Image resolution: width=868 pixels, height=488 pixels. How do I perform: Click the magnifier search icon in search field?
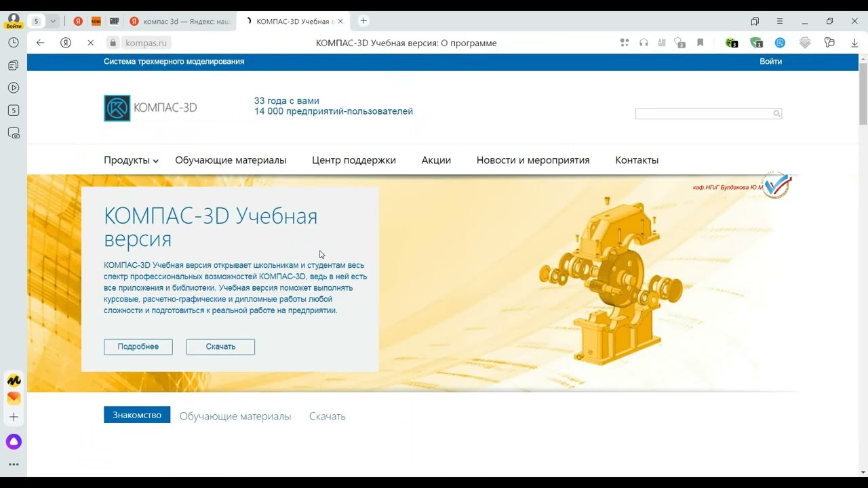point(777,114)
